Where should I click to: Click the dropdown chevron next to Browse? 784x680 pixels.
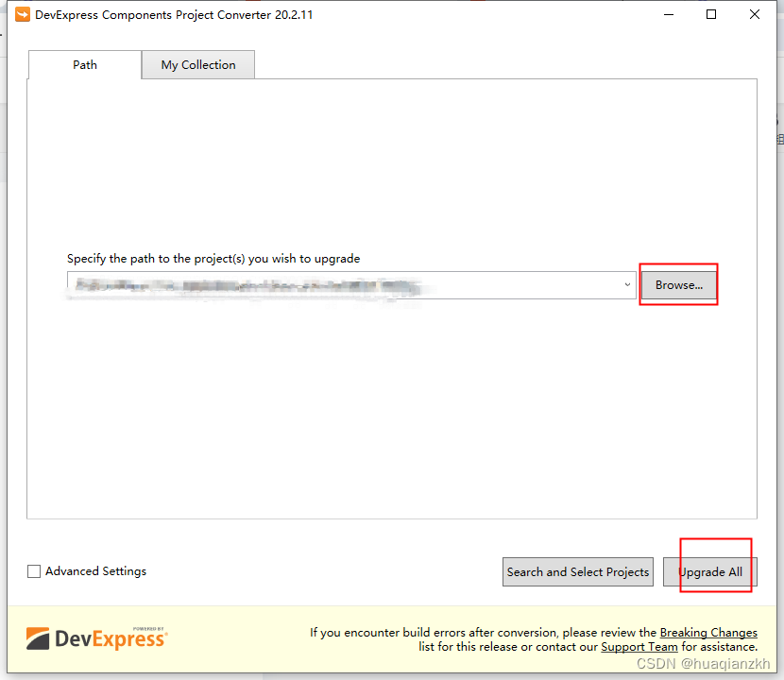pyautogui.click(x=626, y=284)
